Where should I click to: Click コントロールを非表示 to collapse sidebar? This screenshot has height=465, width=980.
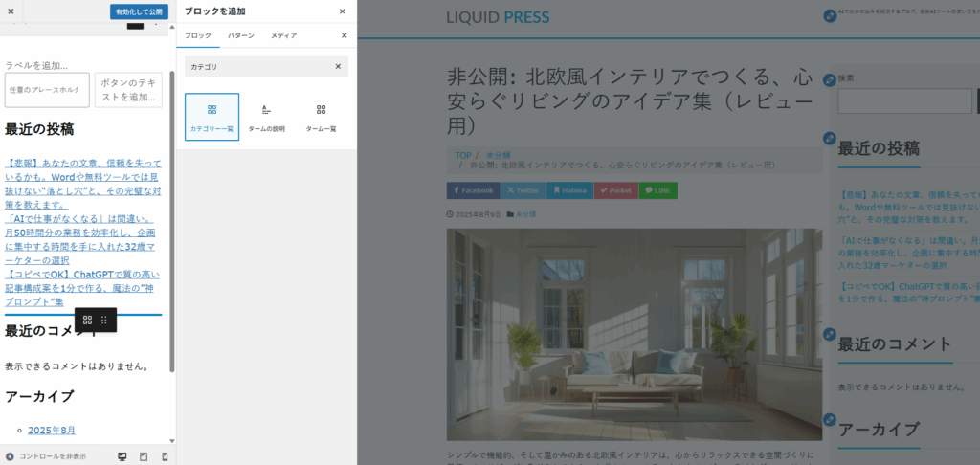click(x=46, y=456)
